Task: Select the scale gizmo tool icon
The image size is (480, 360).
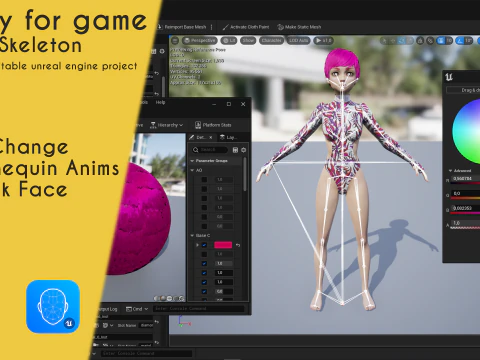Action: (410, 41)
